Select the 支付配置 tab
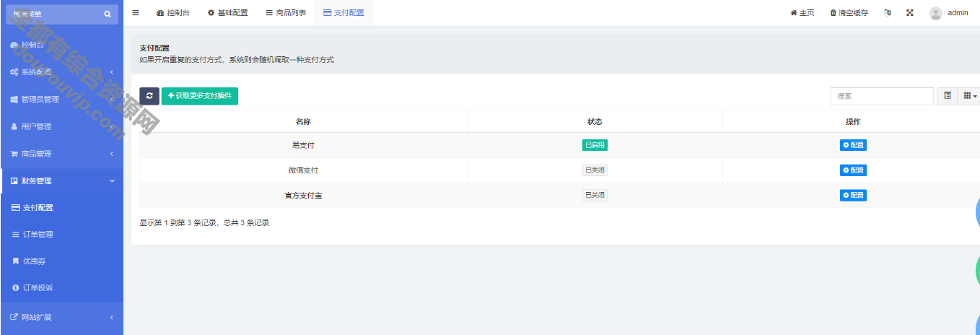The height and width of the screenshot is (335, 980). coord(344,13)
